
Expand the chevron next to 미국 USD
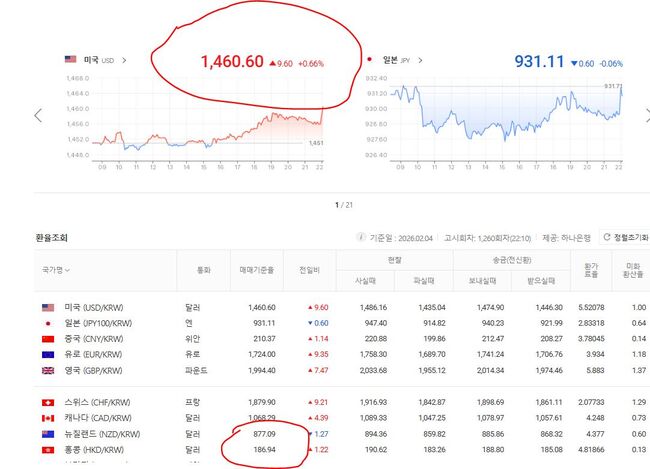pos(123,60)
